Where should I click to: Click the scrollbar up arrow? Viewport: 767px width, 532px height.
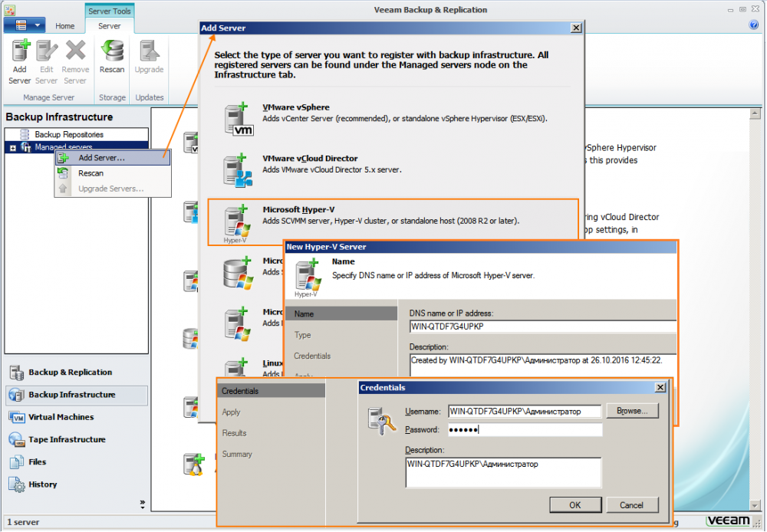pyautogui.click(x=755, y=114)
